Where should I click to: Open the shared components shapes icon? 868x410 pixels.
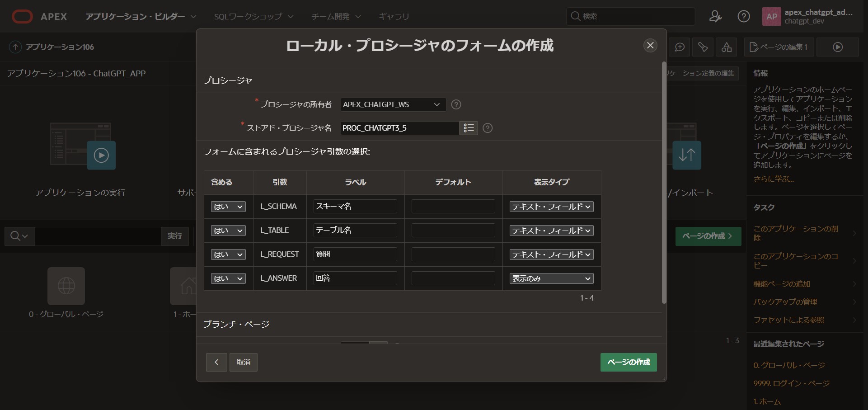pyautogui.click(x=727, y=47)
